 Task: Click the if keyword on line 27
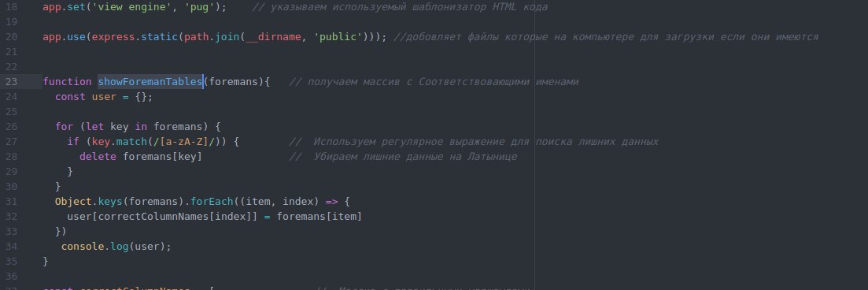[x=74, y=141]
